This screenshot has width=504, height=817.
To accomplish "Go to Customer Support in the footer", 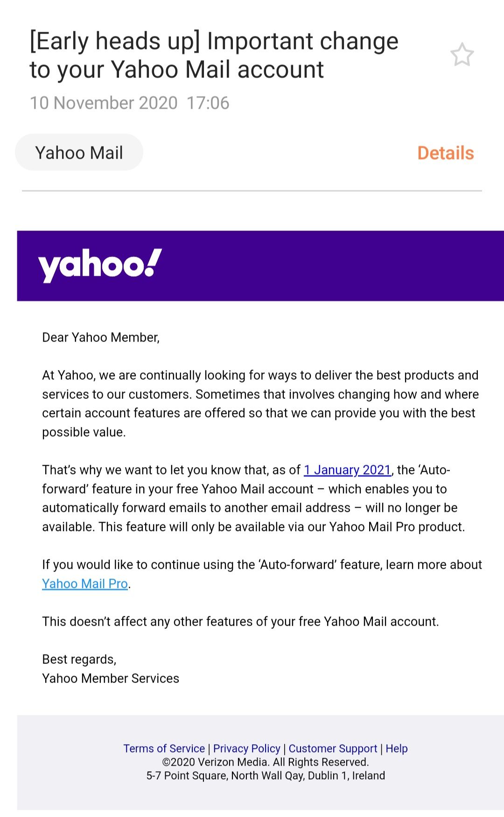I will pyautogui.click(x=333, y=748).
